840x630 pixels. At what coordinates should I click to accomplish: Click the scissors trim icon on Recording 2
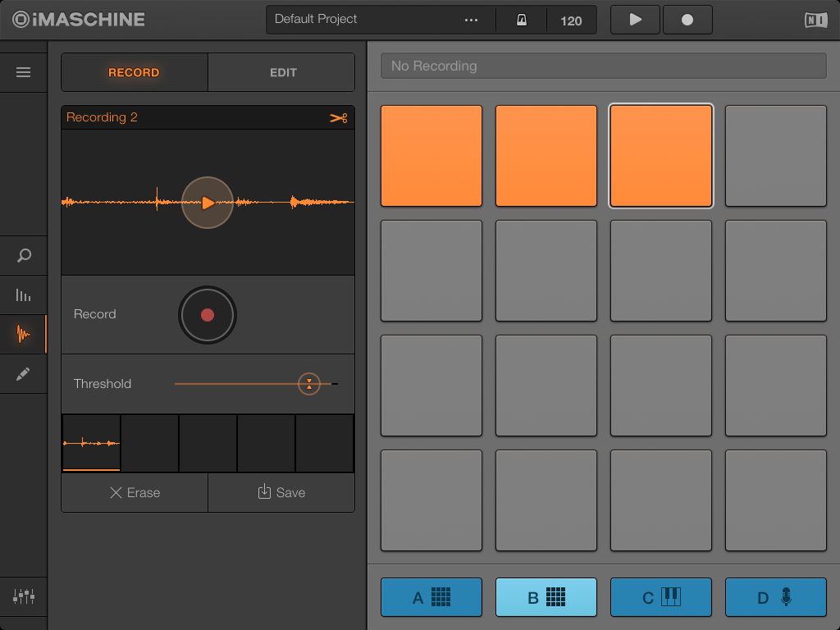pyautogui.click(x=338, y=117)
